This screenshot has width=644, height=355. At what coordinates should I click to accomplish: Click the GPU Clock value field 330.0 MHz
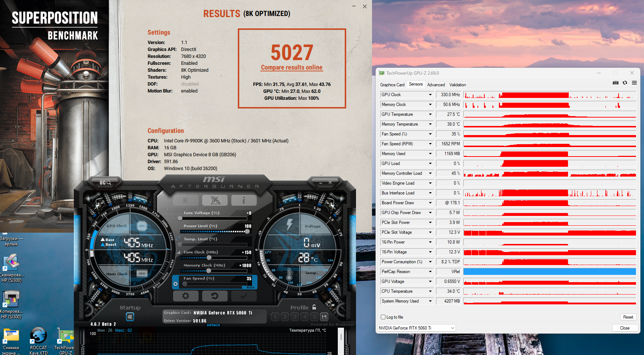tap(449, 95)
